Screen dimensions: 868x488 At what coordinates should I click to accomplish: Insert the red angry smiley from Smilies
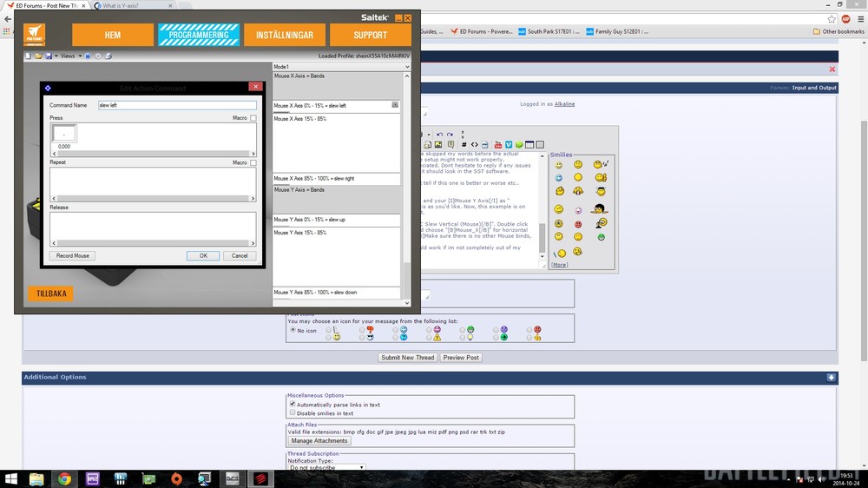pyautogui.click(x=578, y=224)
